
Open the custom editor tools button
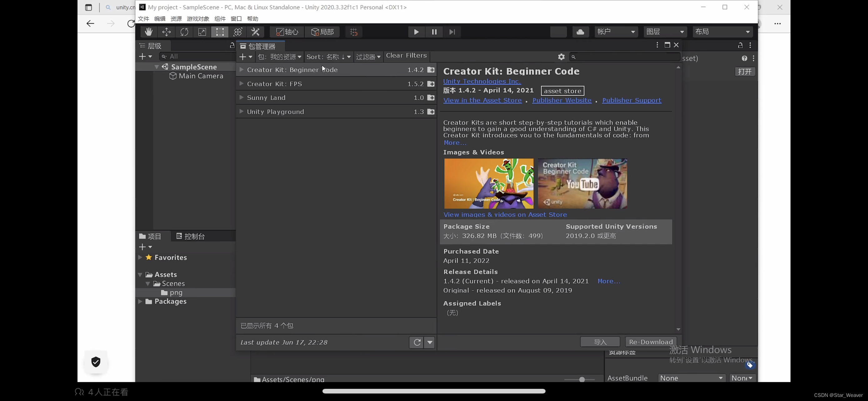pos(255,32)
